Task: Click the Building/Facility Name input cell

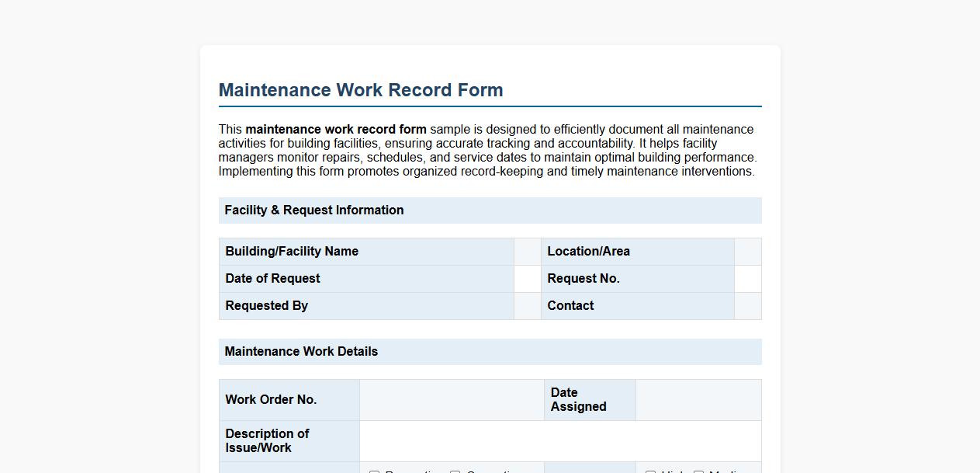Action: (x=527, y=251)
